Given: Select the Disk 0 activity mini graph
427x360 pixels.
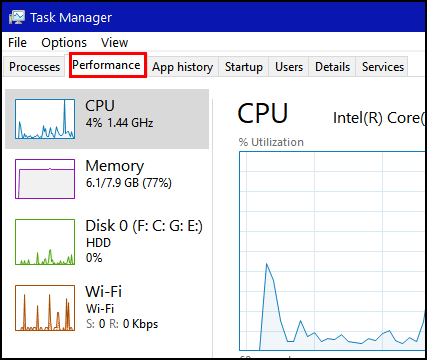Looking at the screenshot, I should coord(45,242).
